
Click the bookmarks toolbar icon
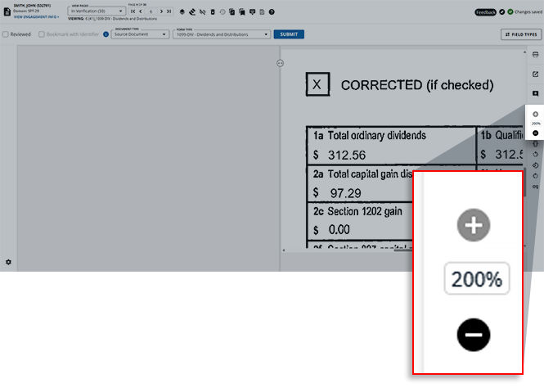[x=242, y=11]
